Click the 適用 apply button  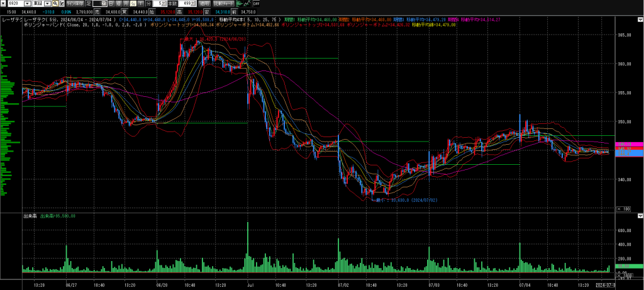tap(204, 4)
